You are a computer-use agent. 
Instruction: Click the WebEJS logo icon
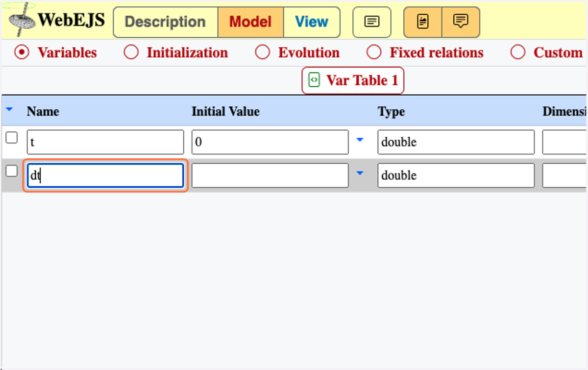tap(23, 20)
